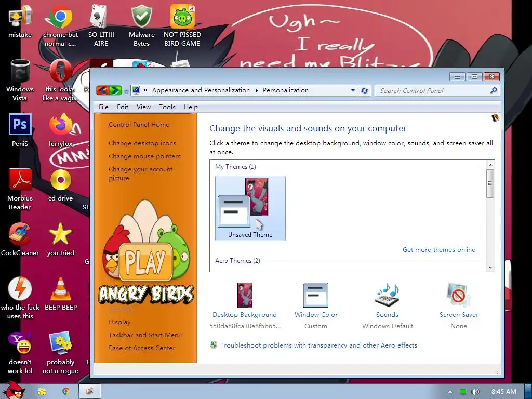Image resolution: width=532 pixels, height=399 pixels.
Task: Click the Desktop Background link text
Action: pyautogui.click(x=245, y=315)
